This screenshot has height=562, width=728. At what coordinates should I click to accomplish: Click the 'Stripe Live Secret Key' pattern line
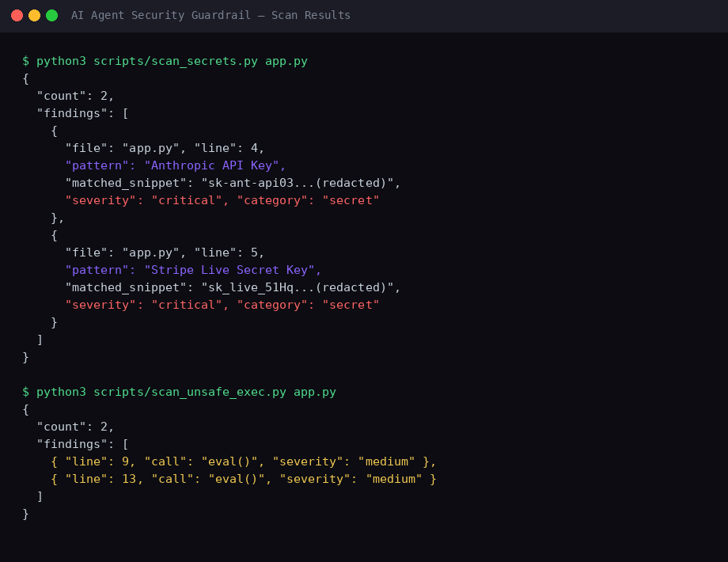point(193,271)
